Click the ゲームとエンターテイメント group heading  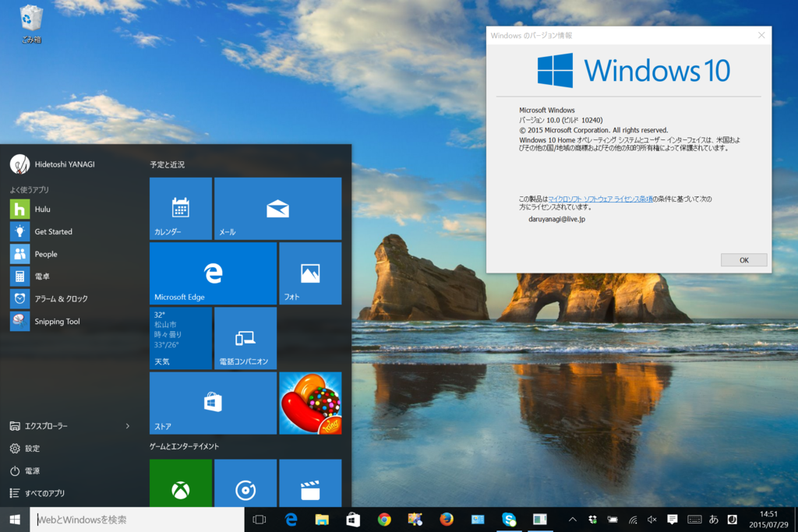184,446
